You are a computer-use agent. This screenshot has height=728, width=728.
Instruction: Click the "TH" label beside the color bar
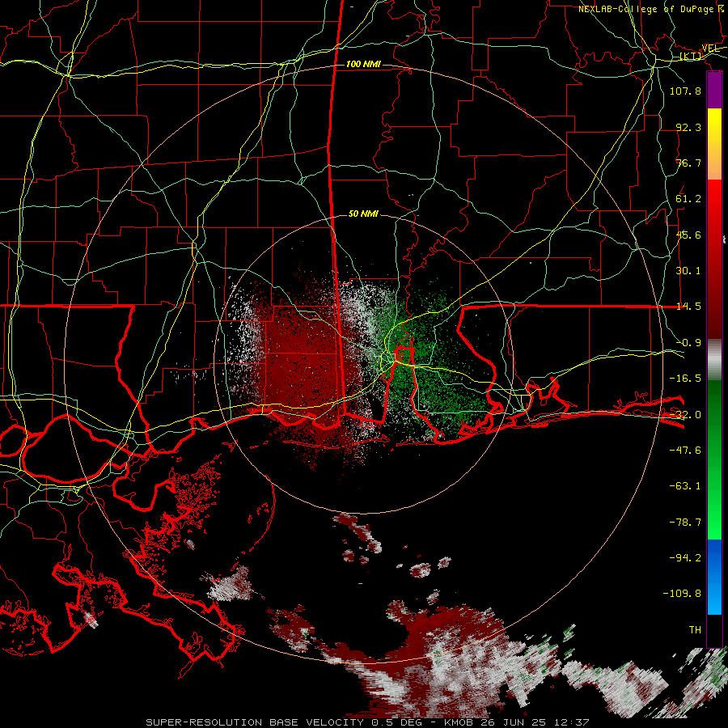pyautogui.click(x=695, y=630)
